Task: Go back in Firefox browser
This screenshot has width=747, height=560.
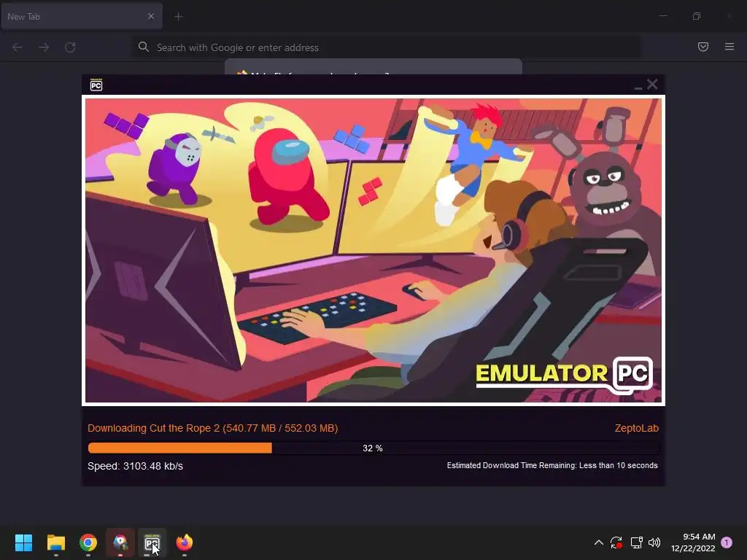Action: [18, 47]
